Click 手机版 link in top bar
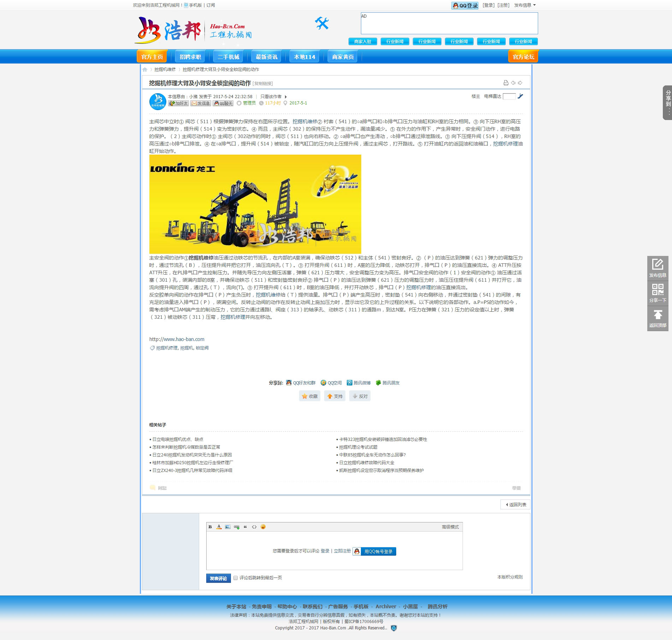The height and width of the screenshot is (640, 672). (195, 5)
